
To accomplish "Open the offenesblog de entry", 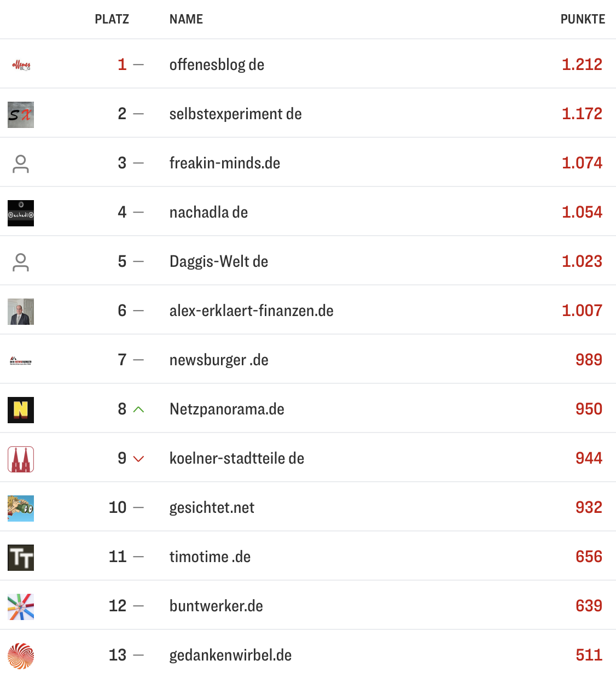I will (x=217, y=65).
